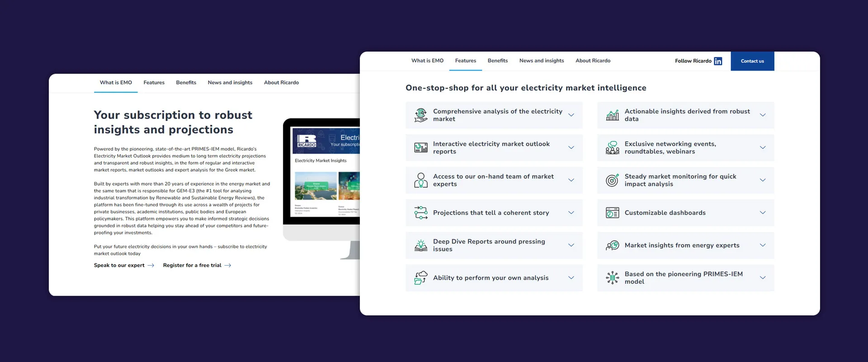Open the Features tab in right panel
This screenshot has height=362, width=868.
click(465, 61)
